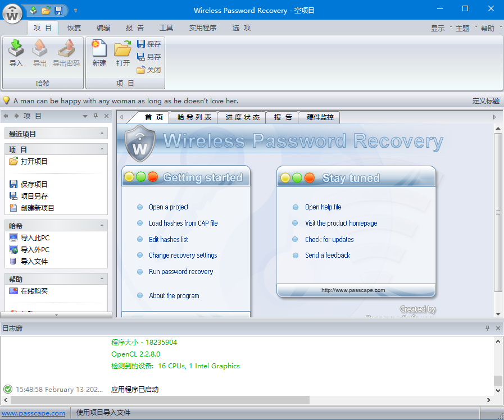Switch to the 恢复 ribbon tab
Image resolution: width=504 pixels, height=420 pixels.
pyautogui.click(x=74, y=28)
